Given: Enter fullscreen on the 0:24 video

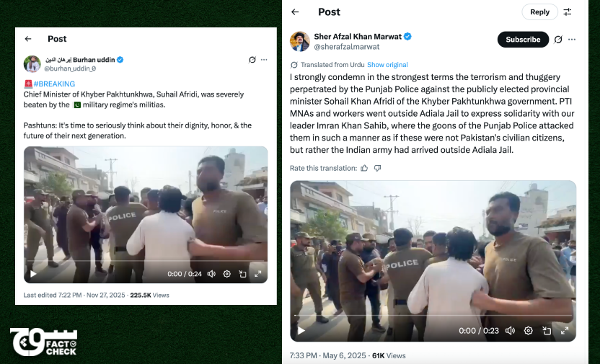Looking at the screenshot, I should pyautogui.click(x=257, y=274).
